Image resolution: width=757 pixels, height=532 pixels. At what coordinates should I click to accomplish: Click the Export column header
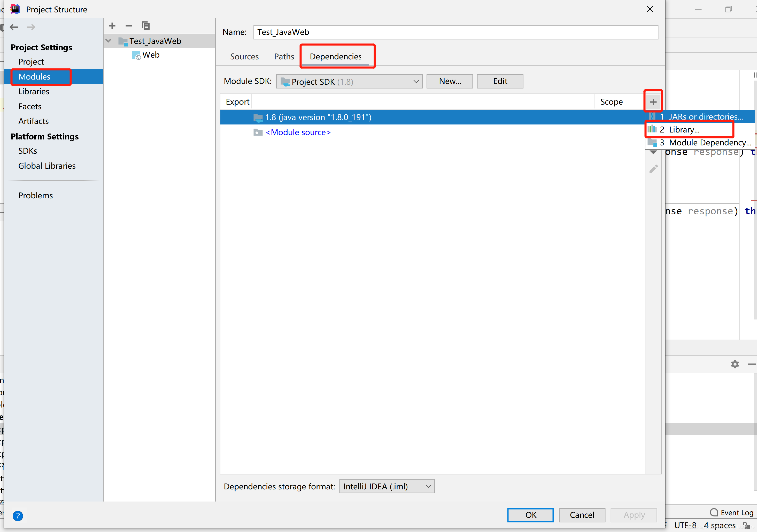[237, 102]
